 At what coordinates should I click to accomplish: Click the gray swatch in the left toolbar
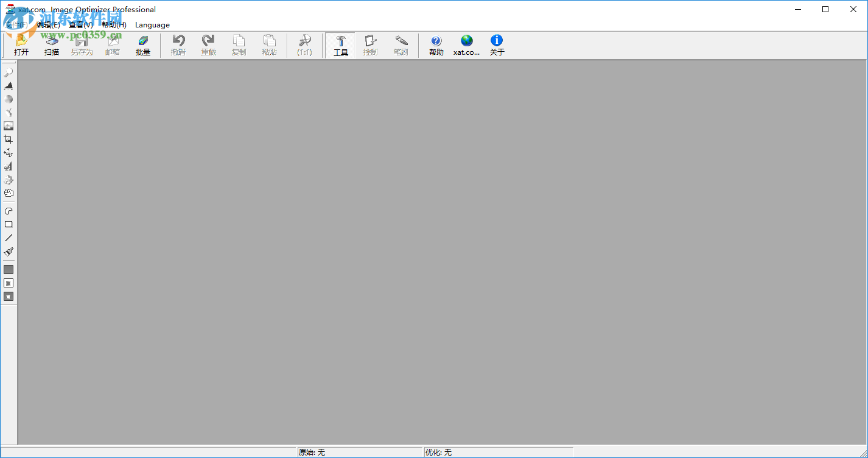(9, 269)
